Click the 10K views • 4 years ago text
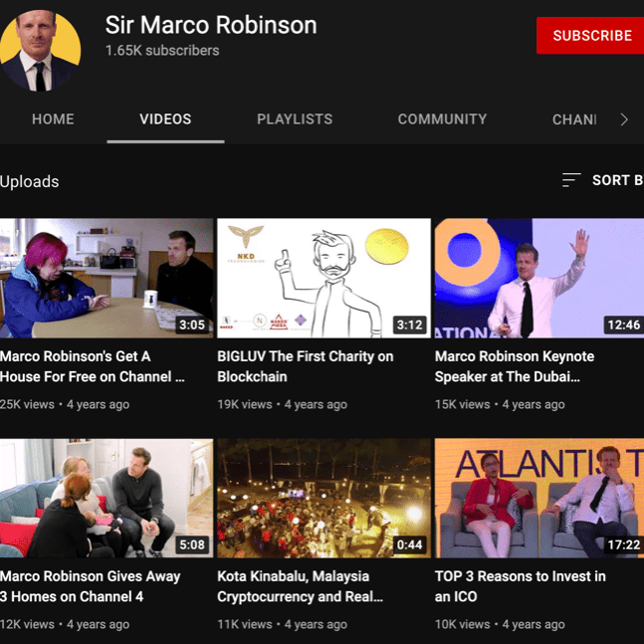The image size is (644, 644). coord(500,624)
